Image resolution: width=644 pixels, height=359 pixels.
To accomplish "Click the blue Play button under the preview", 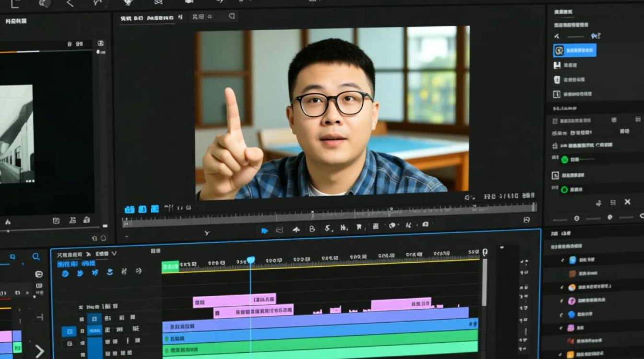I will click(x=264, y=231).
